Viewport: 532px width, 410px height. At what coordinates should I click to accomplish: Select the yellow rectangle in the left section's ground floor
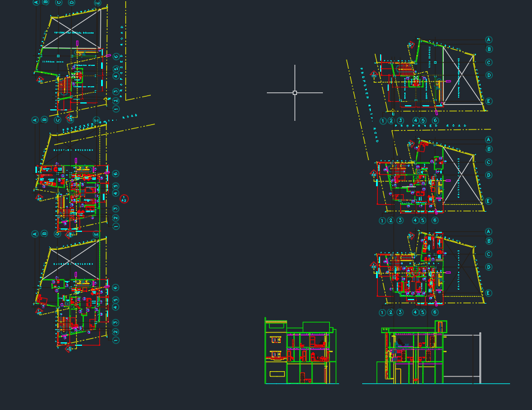click(277, 374)
